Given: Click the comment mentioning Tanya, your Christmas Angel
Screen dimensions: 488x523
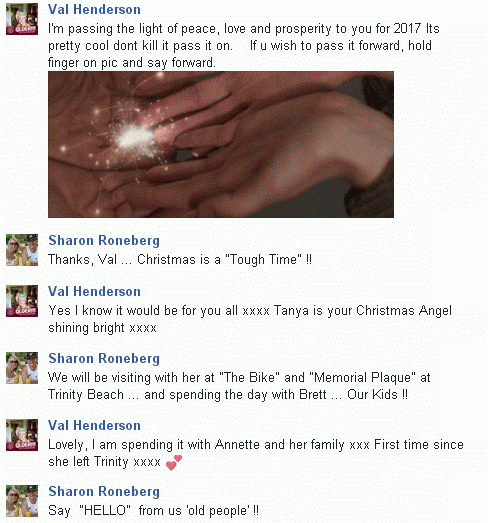Looking at the screenshot, I should 250,319.
